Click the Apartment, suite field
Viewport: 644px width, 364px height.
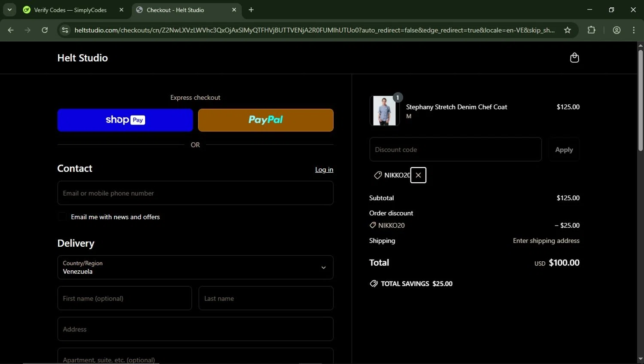point(195,357)
